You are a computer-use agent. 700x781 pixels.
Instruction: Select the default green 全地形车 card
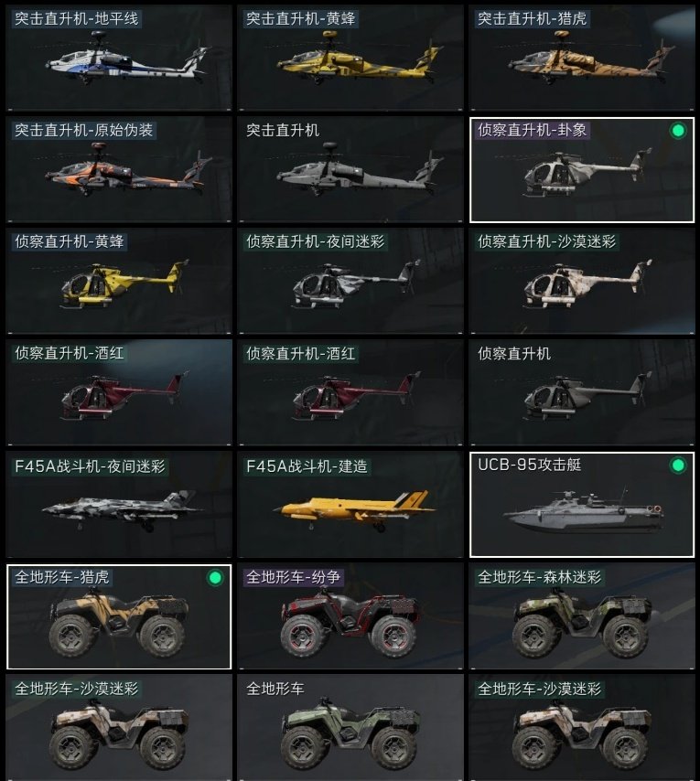[350, 727]
